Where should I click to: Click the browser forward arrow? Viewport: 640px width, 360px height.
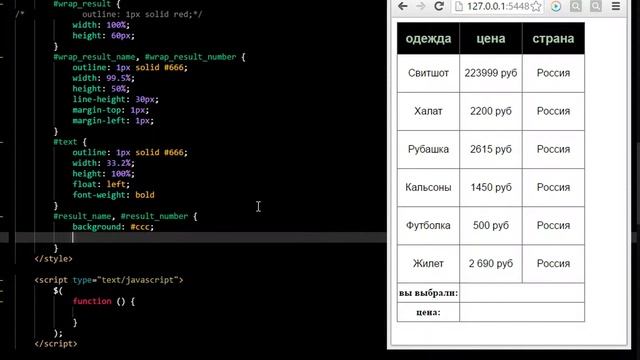click(x=420, y=6)
